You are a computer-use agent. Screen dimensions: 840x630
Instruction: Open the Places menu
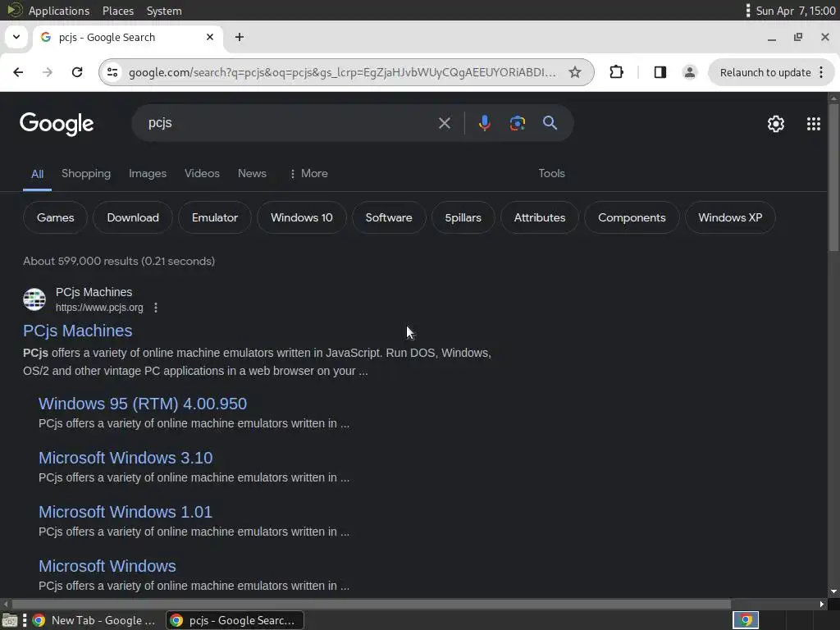pyautogui.click(x=118, y=11)
